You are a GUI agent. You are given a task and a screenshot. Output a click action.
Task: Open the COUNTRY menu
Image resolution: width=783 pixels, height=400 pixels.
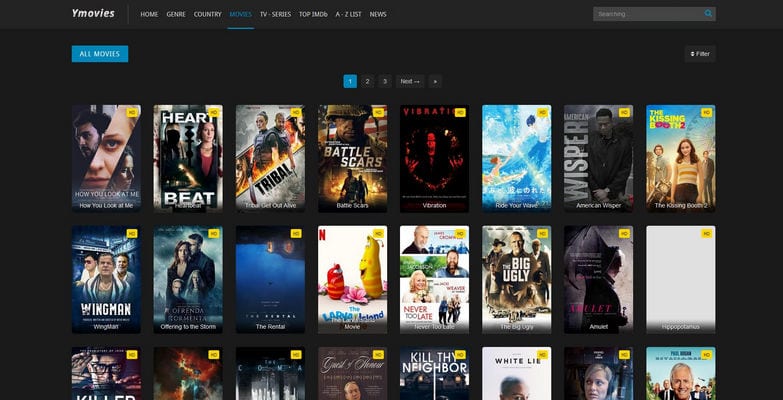(x=207, y=14)
